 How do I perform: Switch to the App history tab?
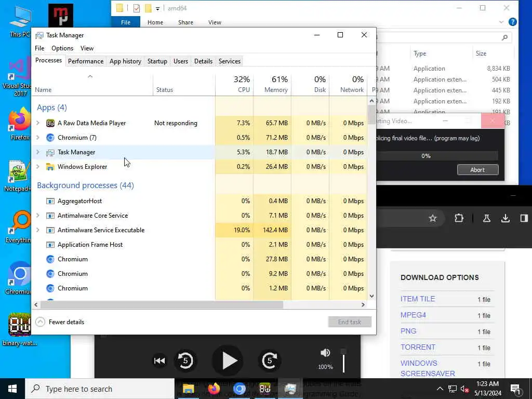click(125, 61)
